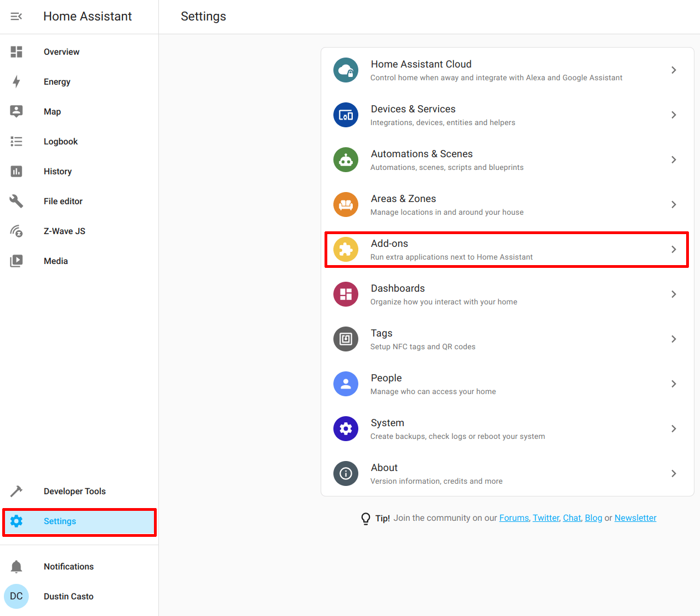Open the Home Assistant Cloud icon
Viewport: 700px width, 616px height.
coord(346,70)
